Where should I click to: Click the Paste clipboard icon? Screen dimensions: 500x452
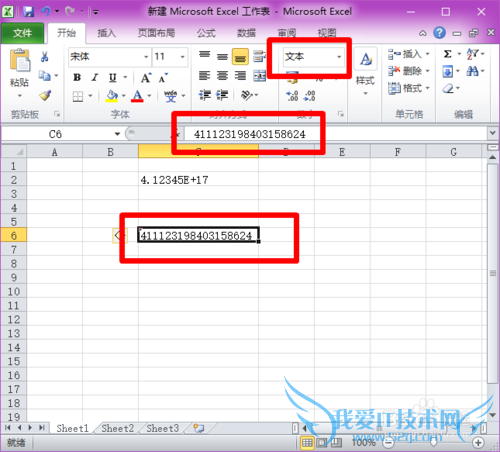[19, 60]
